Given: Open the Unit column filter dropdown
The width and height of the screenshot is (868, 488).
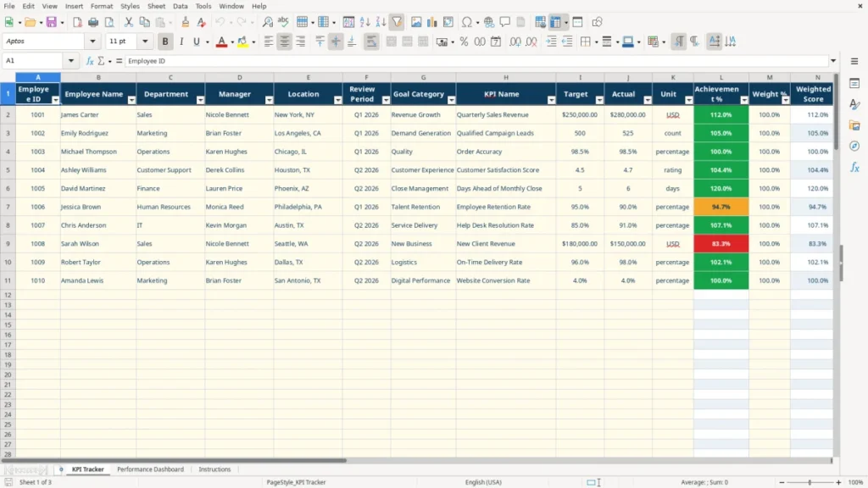Looking at the screenshot, I should [x=688, y=100].
